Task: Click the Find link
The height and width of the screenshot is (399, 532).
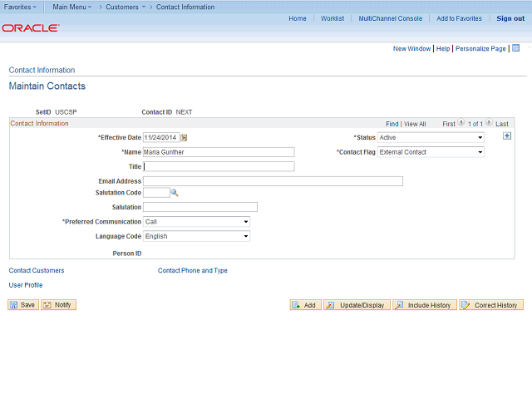Action: tap(392, 124)
